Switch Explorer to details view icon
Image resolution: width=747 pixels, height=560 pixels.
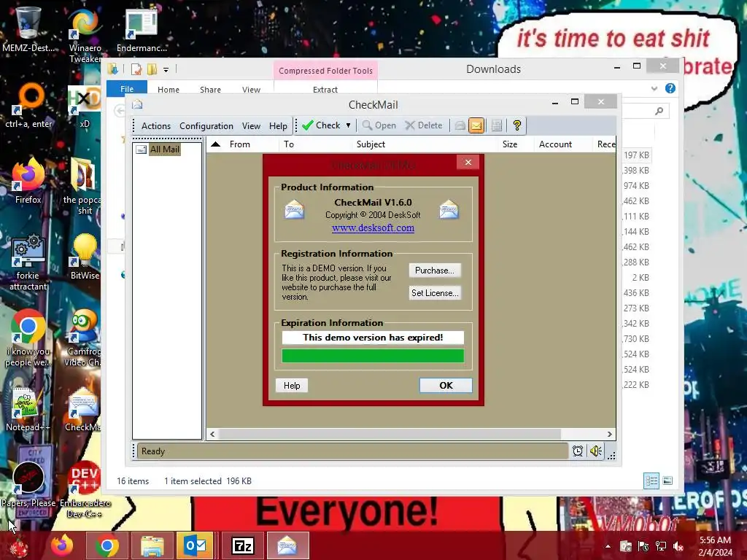click(x=651, y=481)
